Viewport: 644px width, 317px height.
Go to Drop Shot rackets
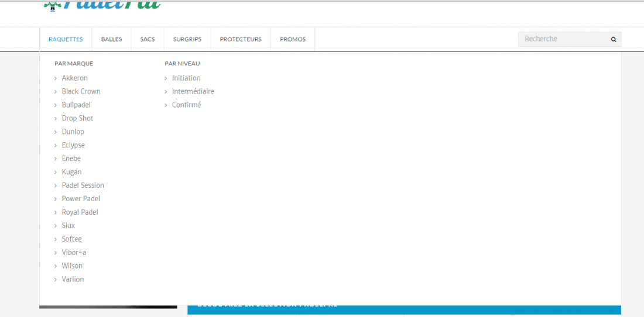78,118
